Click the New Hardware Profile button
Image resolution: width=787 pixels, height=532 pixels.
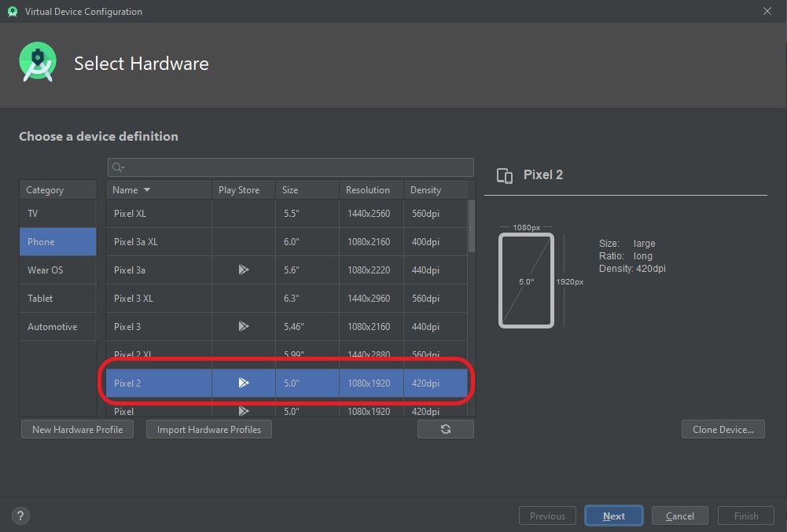click(76, 428)
